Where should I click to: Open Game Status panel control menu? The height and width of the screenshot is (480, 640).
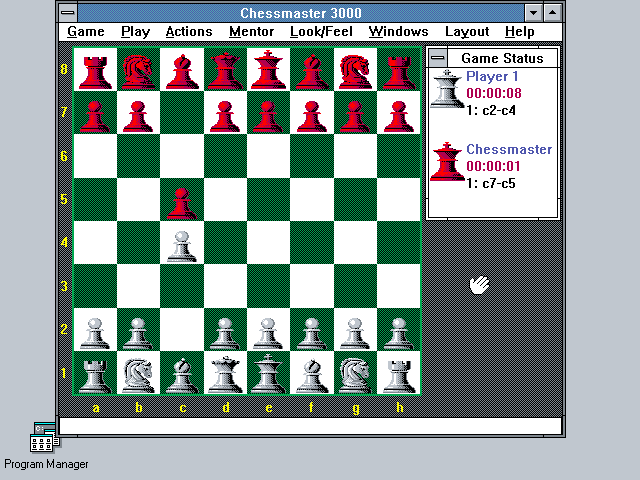coord(438,58)
